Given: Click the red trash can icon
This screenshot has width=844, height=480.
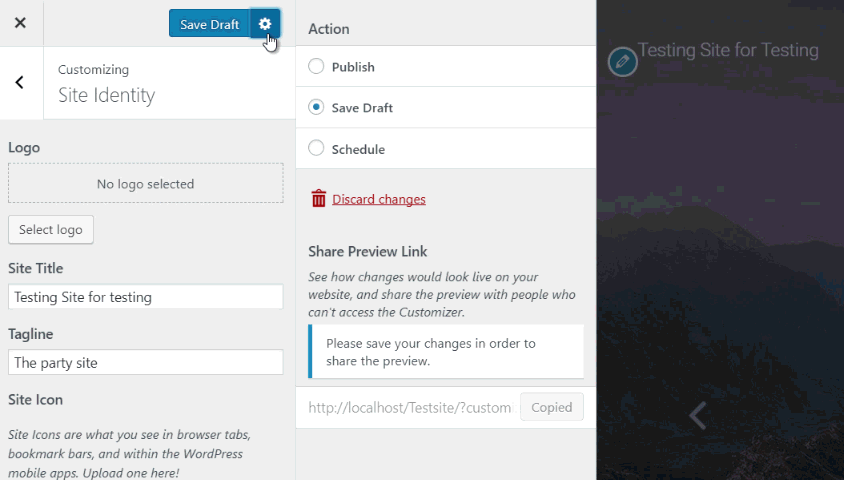Looking at the screenshot, I should 319,199.
